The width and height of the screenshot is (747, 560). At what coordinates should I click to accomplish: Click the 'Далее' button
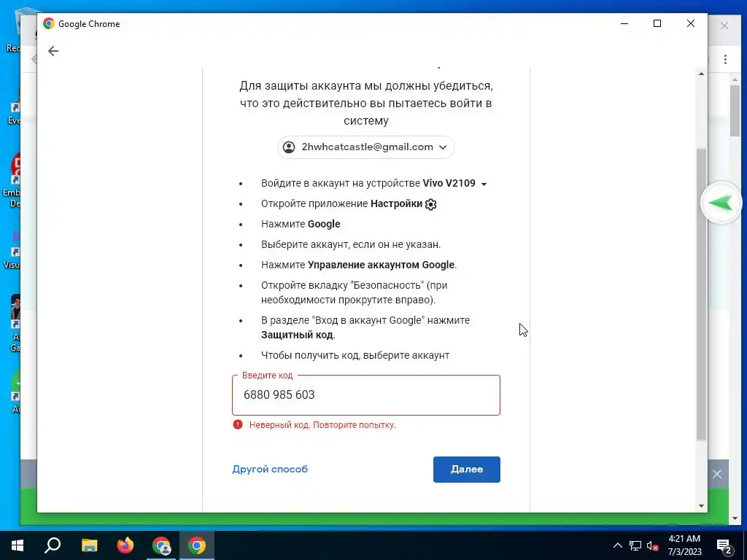click(466, 470)
